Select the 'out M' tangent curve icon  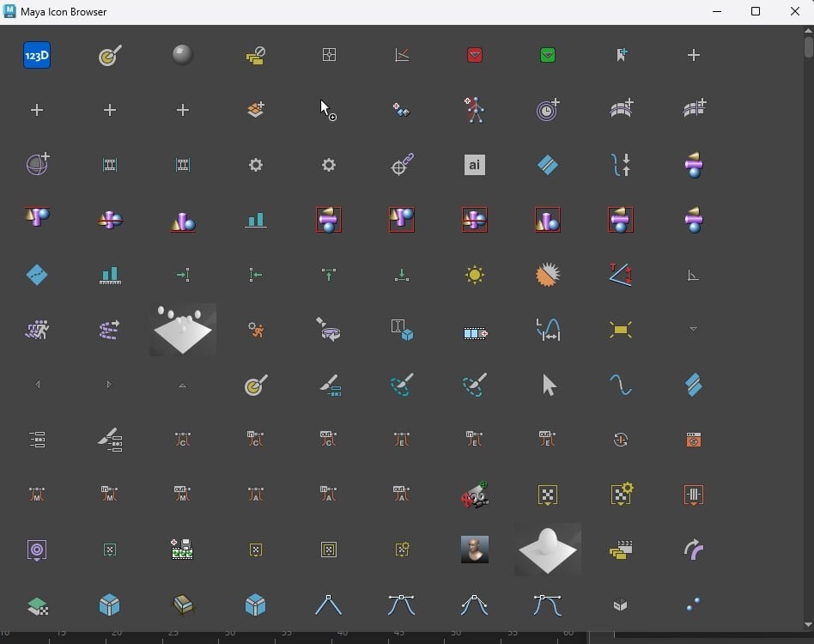tap(183, 494)
